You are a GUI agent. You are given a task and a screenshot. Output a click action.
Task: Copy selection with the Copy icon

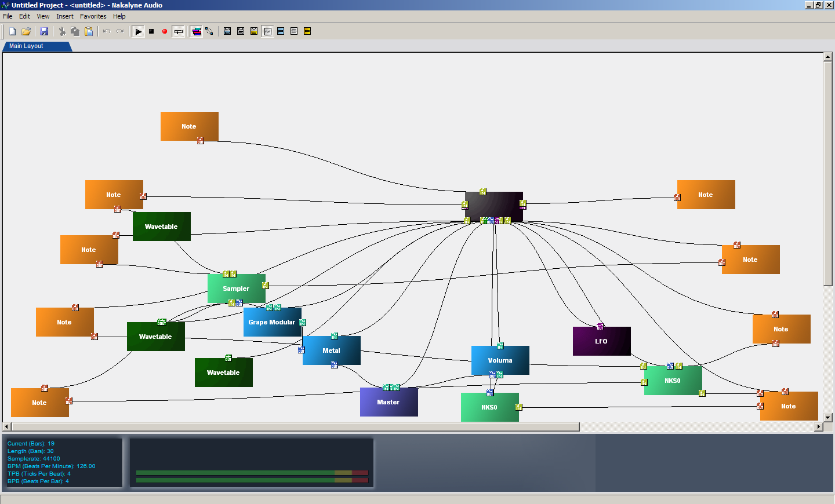pyautogui.click(x=75, y=31)
